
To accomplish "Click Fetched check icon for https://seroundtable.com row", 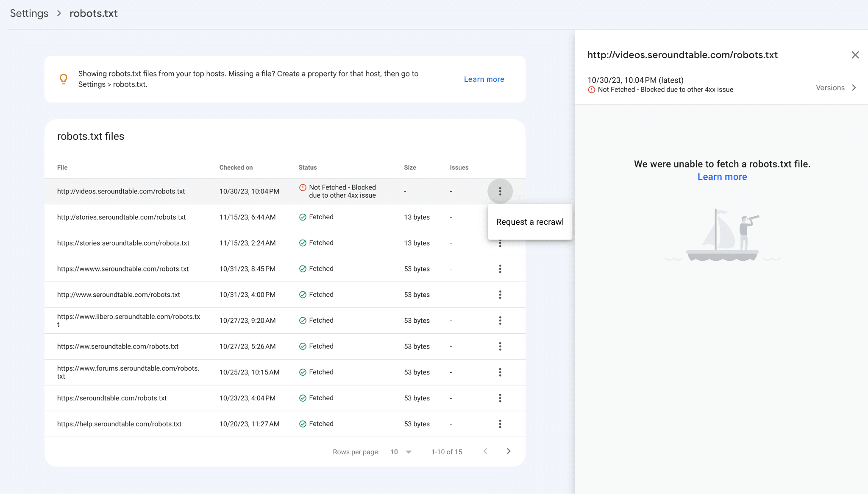I will point(303,398).
